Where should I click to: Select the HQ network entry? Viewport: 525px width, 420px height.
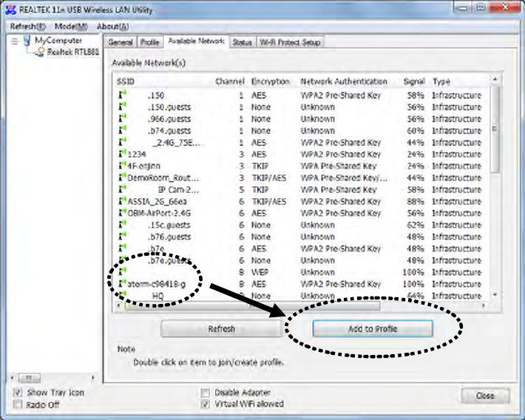300,296
